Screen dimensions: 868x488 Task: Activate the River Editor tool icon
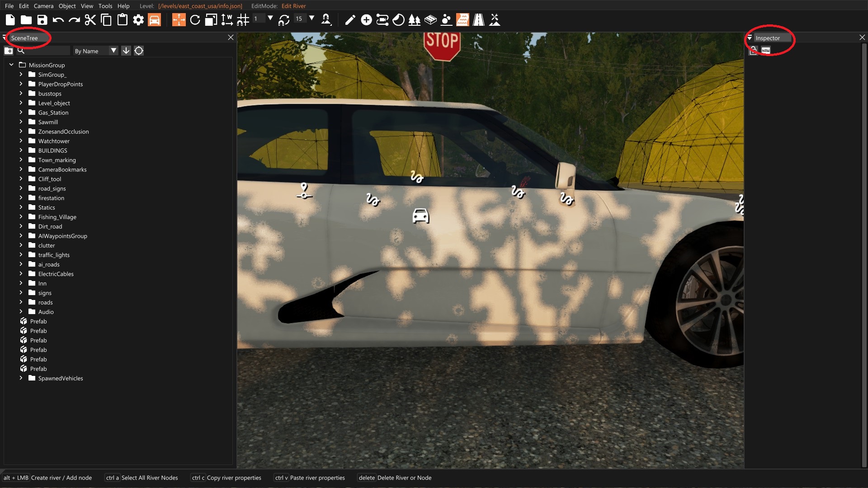click(462, 20)
